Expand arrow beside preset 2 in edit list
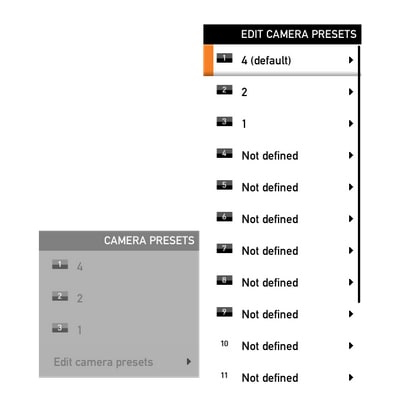The image size is (394, 404). (351, 92)
